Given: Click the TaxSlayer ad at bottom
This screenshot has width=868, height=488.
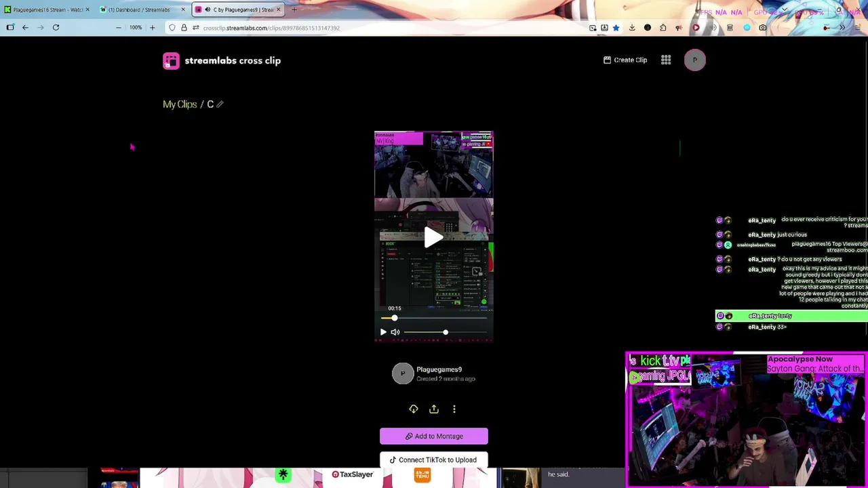Looking at the screenshot, I should click(x=353, y=474).
